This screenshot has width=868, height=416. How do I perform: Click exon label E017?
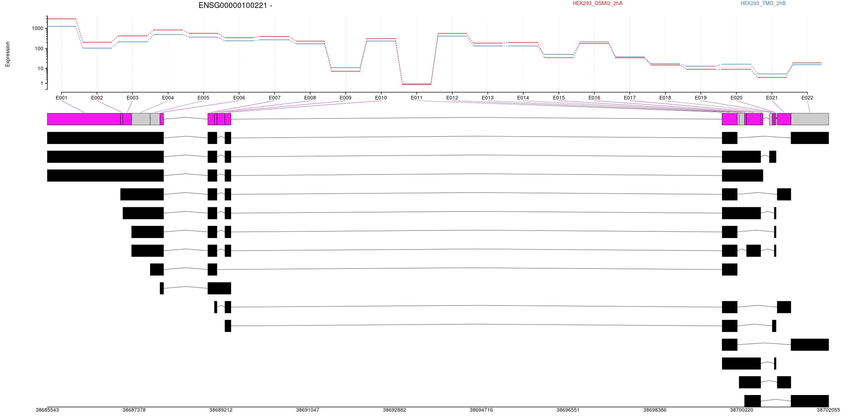630,98
